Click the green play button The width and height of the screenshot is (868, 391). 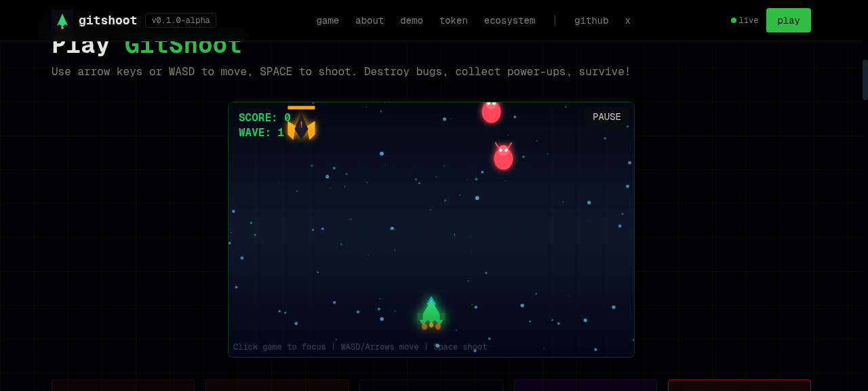pyautogui.click(x=789, y=20)
